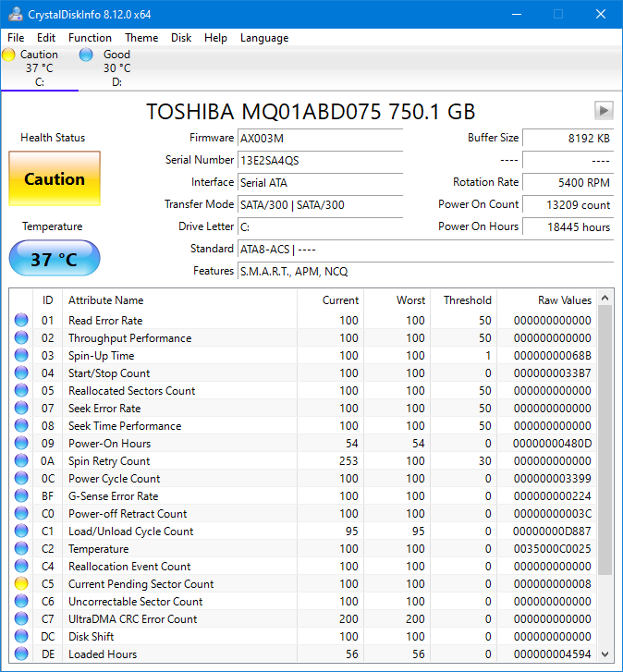Click the status icon for Loaded Hours

point(21,654)
